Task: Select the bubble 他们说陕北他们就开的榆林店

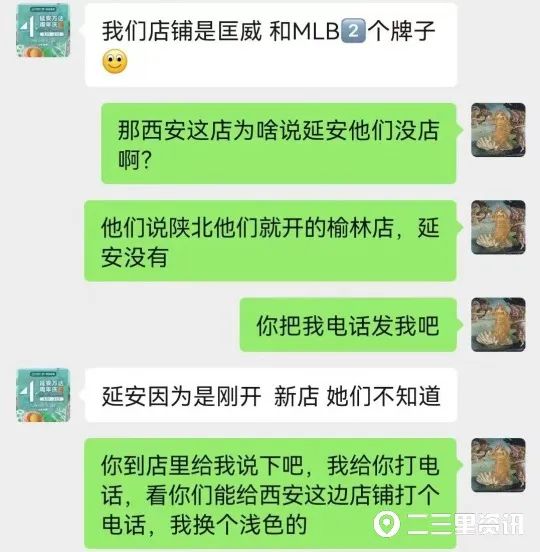Action: [270, 241]
